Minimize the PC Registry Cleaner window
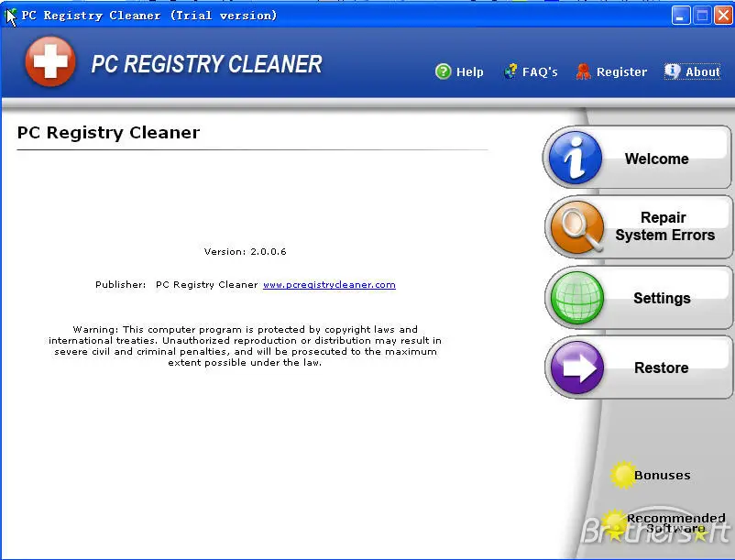The height and width of the screenshot is (560, 735). (681, 16)
